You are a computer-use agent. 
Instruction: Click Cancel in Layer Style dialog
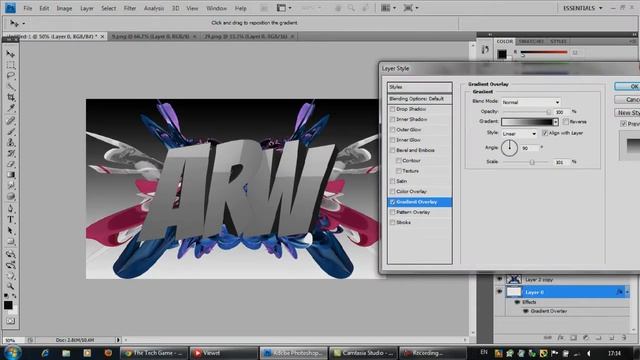coord(627,100)
